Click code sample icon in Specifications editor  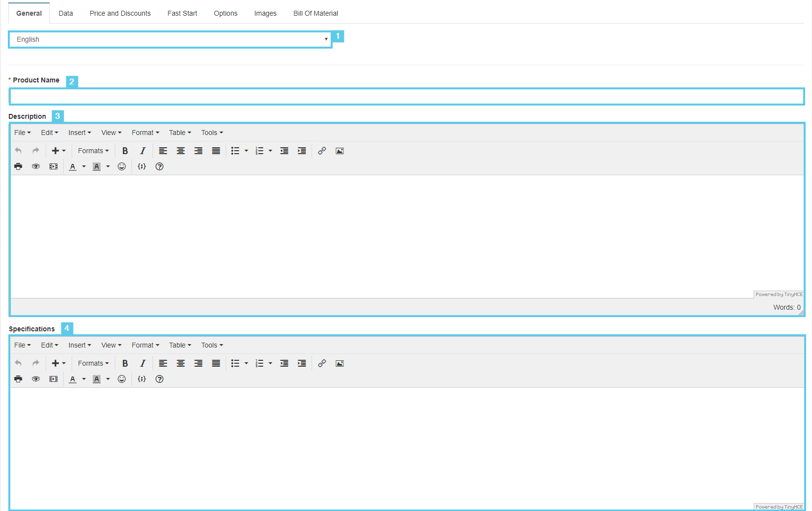click(142, 379)
